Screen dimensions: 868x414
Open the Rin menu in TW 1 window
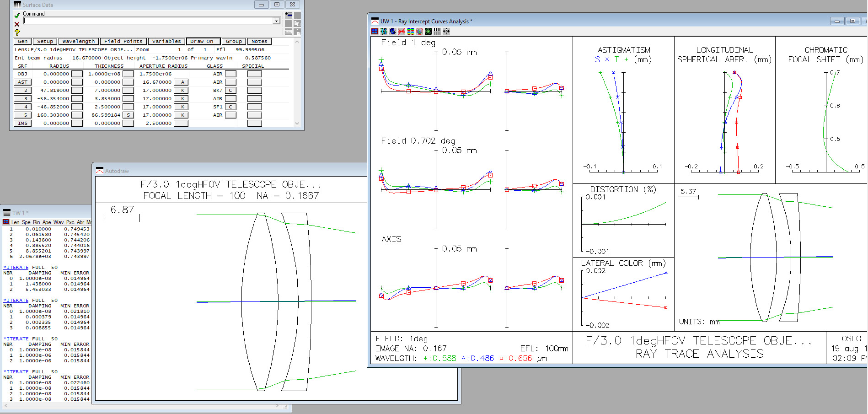[36, 222]
